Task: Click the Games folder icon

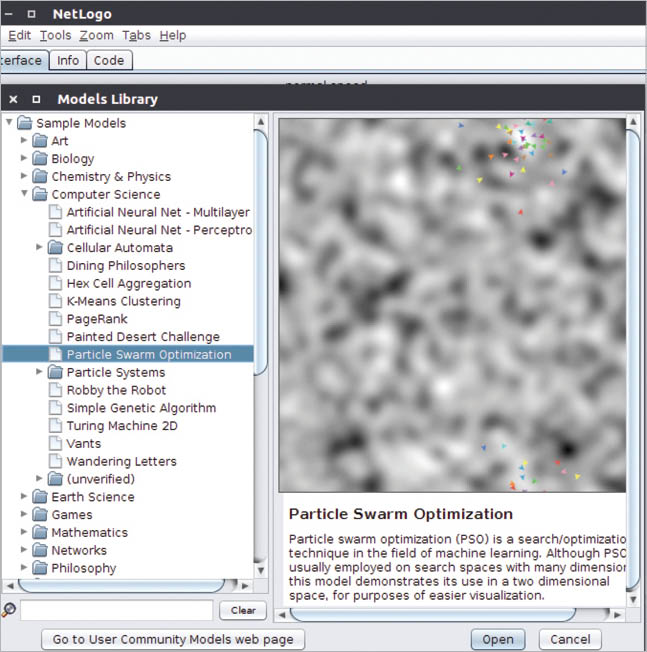Action: [x=40, y=515]
